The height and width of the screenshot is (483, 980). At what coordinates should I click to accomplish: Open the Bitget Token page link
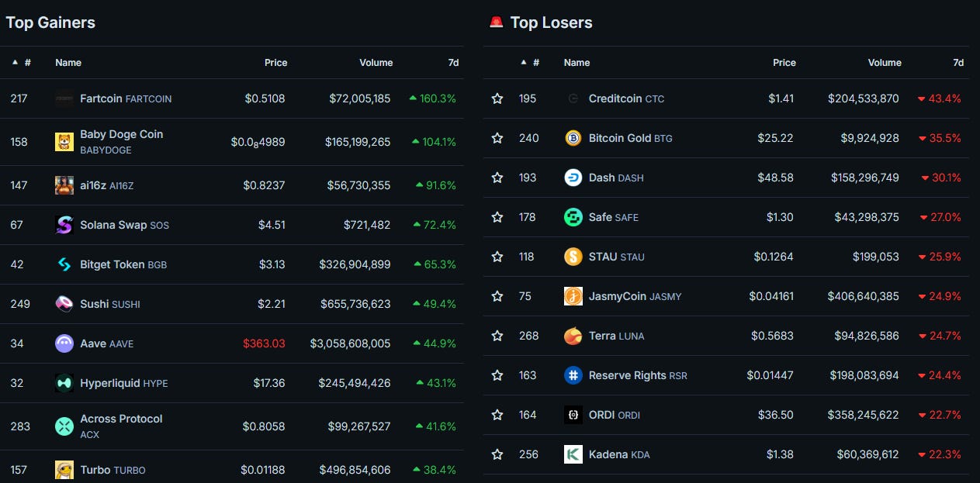123,264
